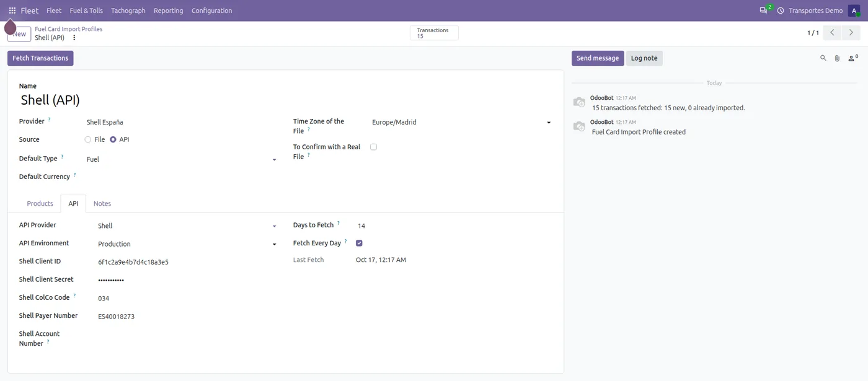Edit Shell Payer Number ES40018273
This screenshot has width=868, height=381.
pyautogui.click(x=187, y=317)
